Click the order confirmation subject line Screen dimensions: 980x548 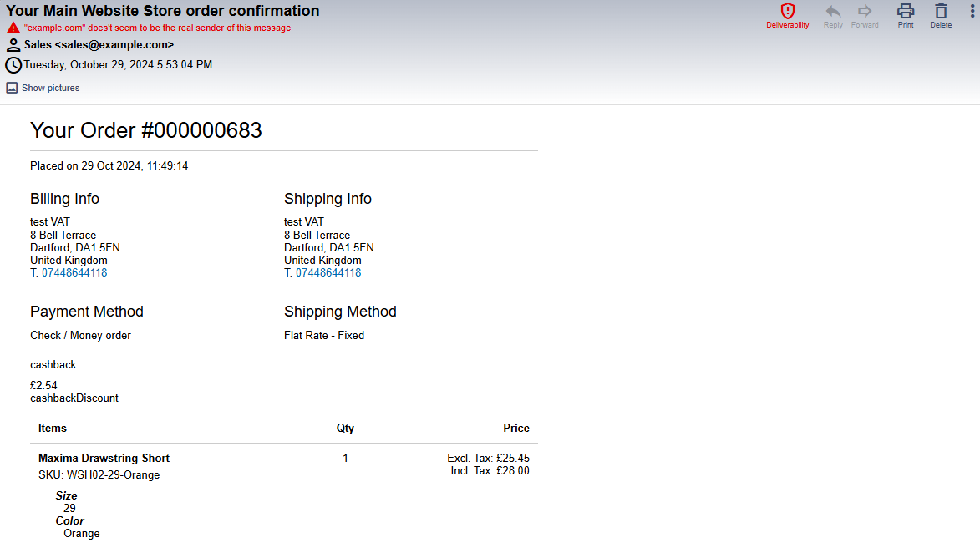click(x=163, y=11)
